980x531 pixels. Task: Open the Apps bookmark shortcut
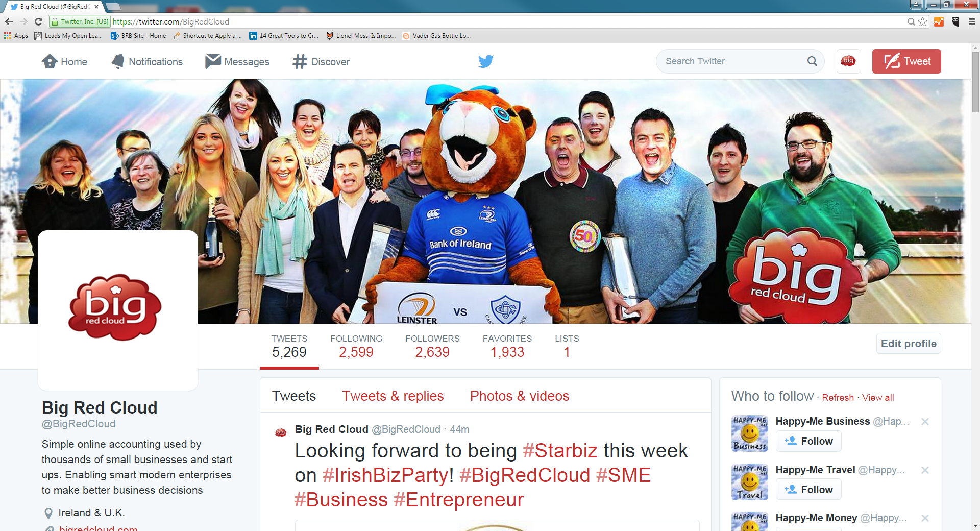point(16,36)
